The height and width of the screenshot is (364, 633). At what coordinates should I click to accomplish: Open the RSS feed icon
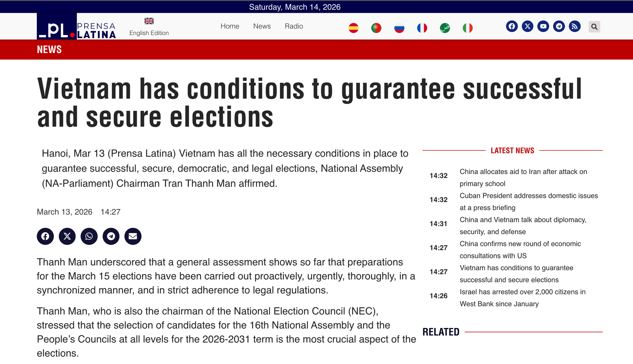click(x=575, y=26)
